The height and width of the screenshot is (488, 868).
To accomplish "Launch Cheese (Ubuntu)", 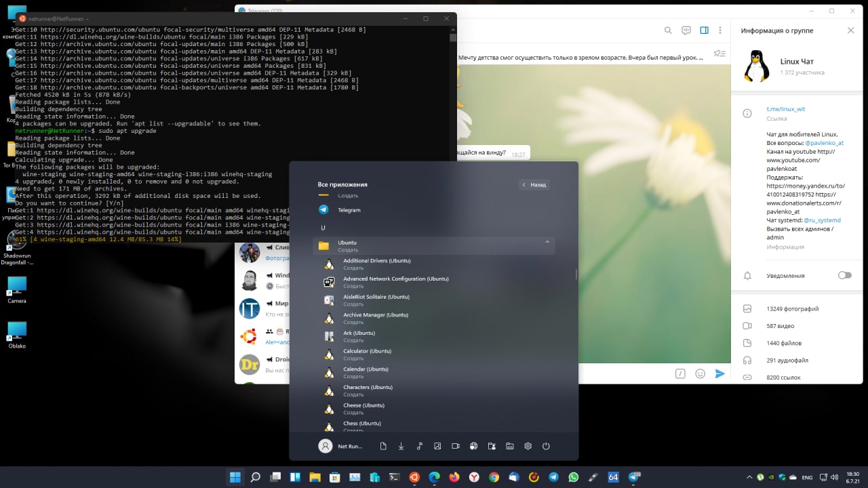I will (x=434, y=408).
